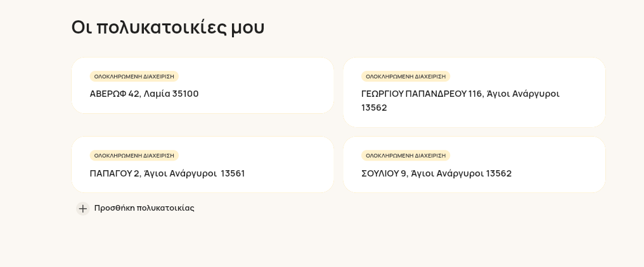
Task: Select the Προσθήκη πολυκατοικίας link text
Action: click(144, 208)
